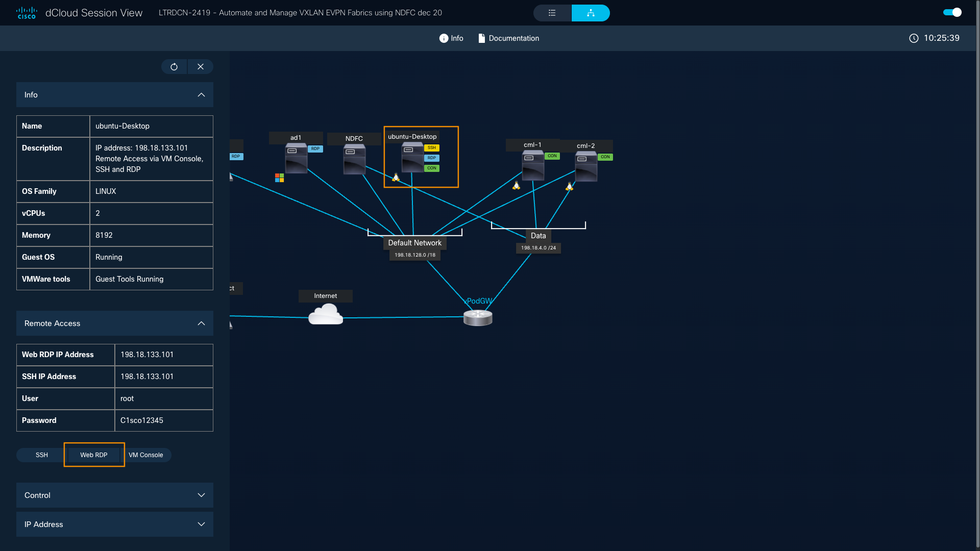The height and width of the screenshot is (551, 980).
Task: Click the Guest Tools Running value
Action: click(x=130, y=279)
